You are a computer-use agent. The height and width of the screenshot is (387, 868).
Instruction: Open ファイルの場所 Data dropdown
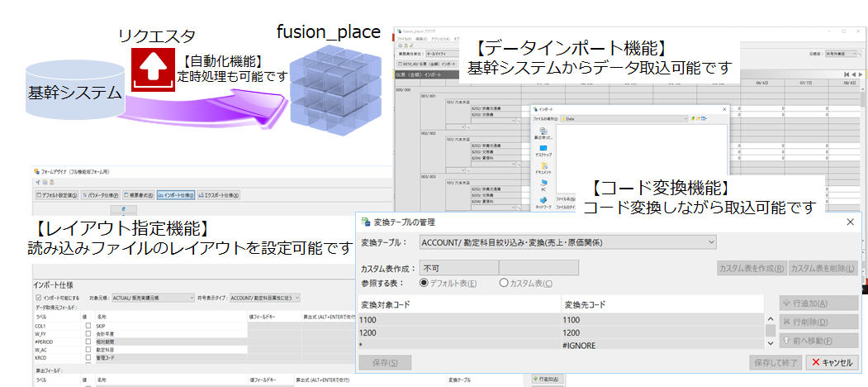tap(624, 118)
